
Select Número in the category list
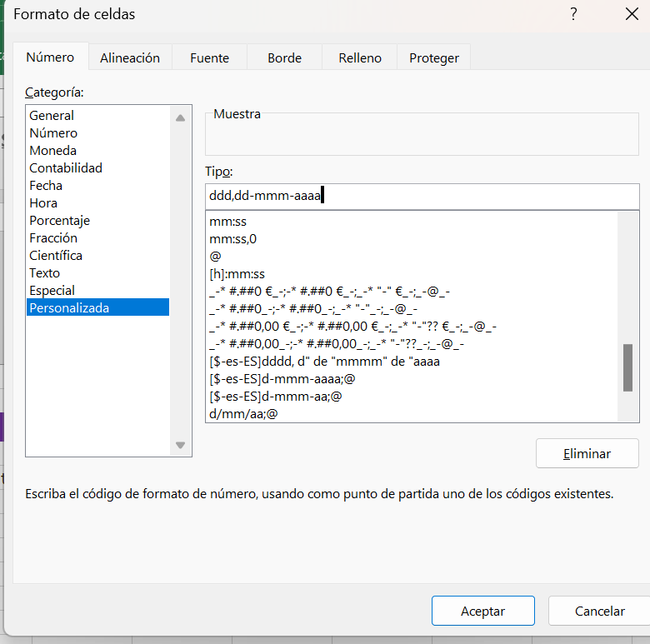(x=97, y=133)
